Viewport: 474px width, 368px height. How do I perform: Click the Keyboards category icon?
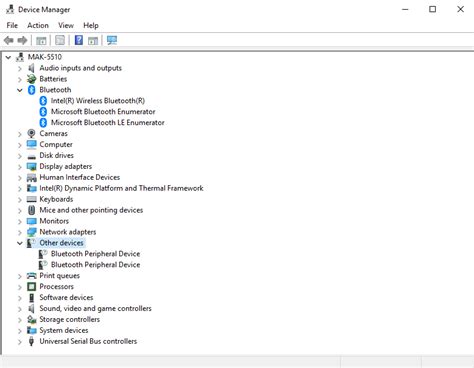pos(31,199)
